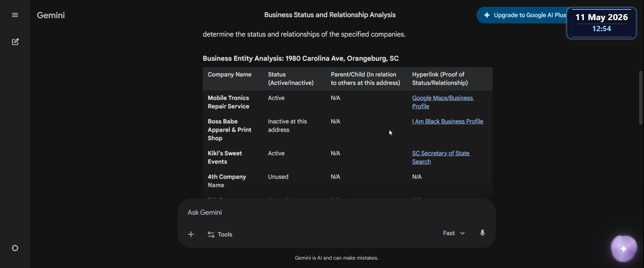Click the Business Entity Analysis heading

coord(301,58)
